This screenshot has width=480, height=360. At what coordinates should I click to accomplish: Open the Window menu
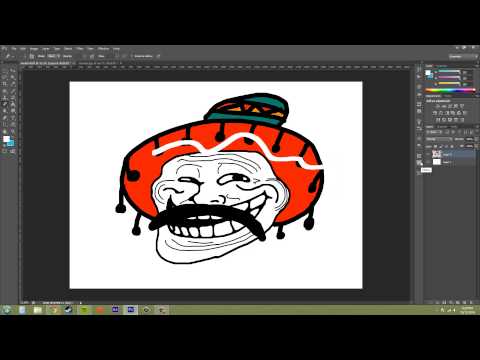click(103, 49)
